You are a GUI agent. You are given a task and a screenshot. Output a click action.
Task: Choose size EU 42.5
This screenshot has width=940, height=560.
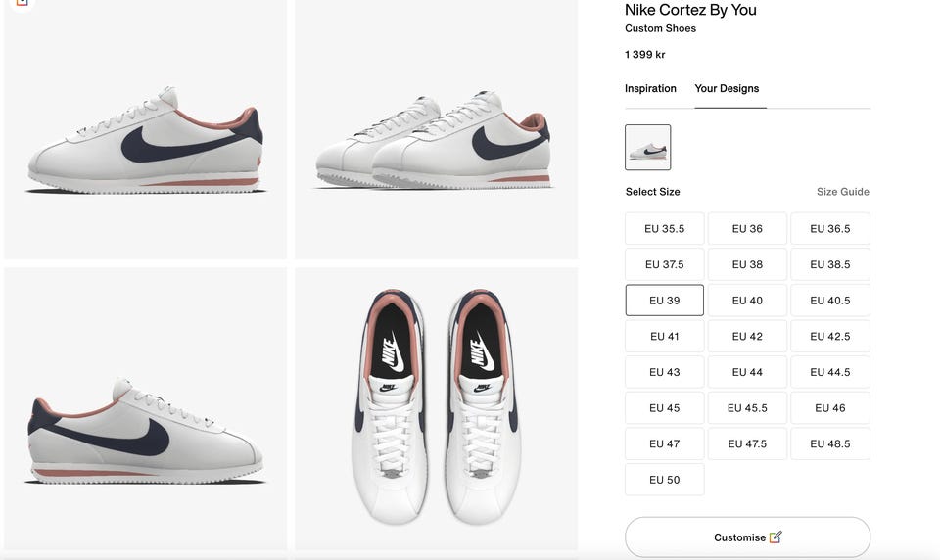tap(829, 337)
